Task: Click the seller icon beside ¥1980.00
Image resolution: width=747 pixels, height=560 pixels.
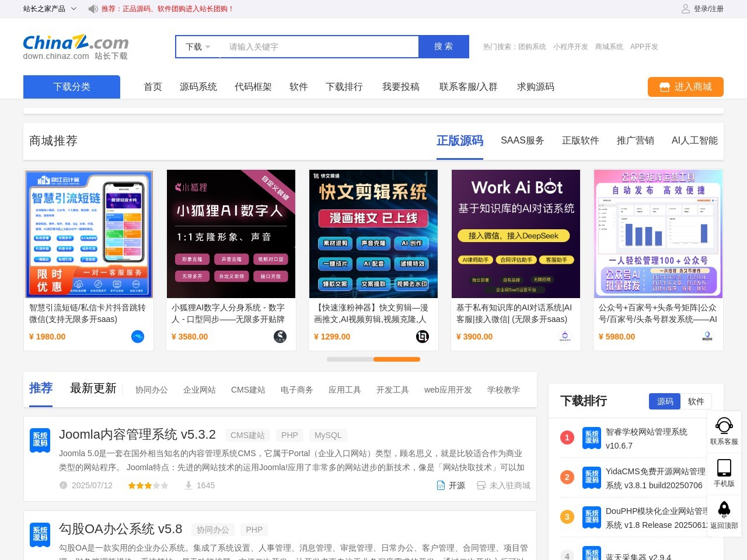Action: (x=138, y=337)
